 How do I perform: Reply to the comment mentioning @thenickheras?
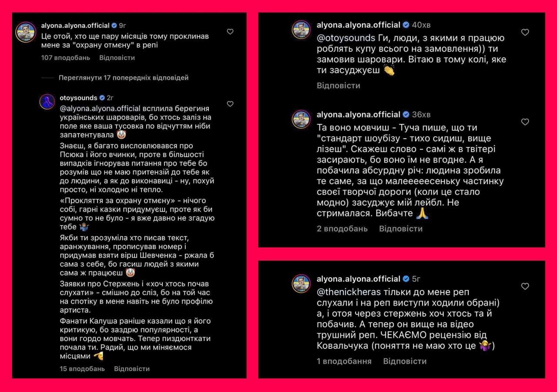click(x=405, y=361)
